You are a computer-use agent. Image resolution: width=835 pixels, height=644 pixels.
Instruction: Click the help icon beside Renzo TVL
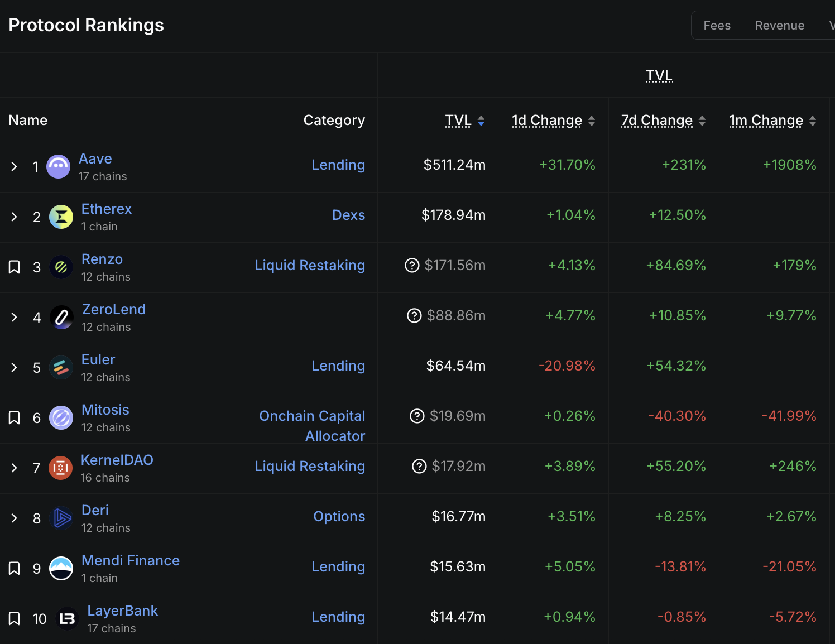click(x=412, y=266)
